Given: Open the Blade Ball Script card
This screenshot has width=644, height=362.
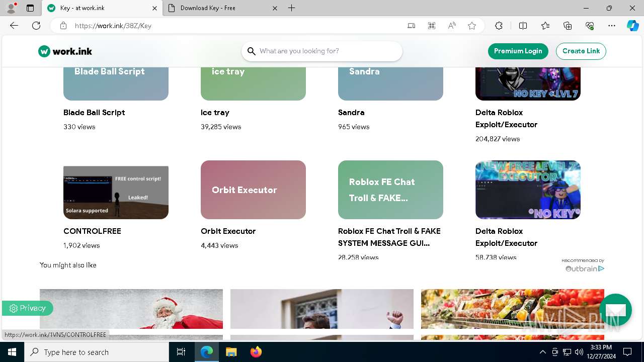Looking at the screenshot, I should click(x=116, y=83).
